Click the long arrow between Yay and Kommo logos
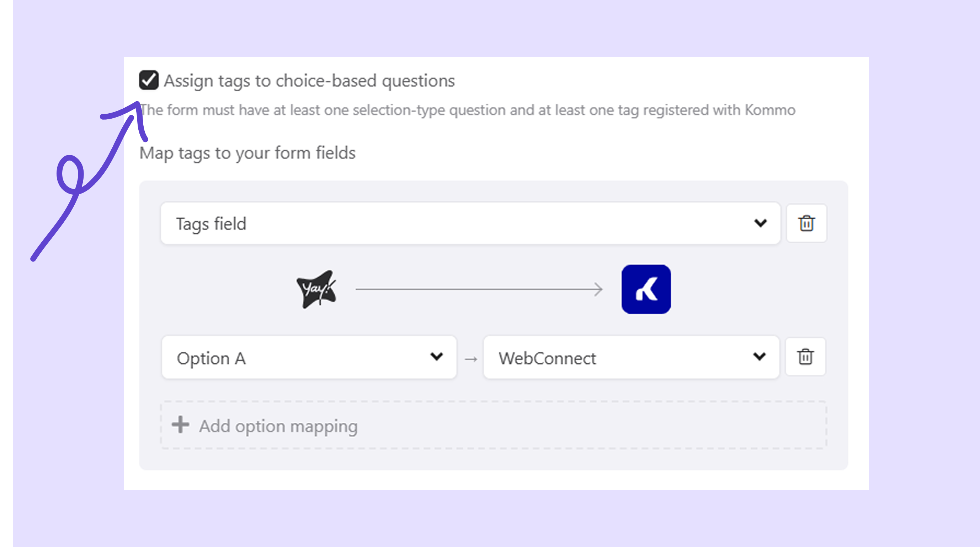Screen dimensions: 980x547 click(479, 289)
